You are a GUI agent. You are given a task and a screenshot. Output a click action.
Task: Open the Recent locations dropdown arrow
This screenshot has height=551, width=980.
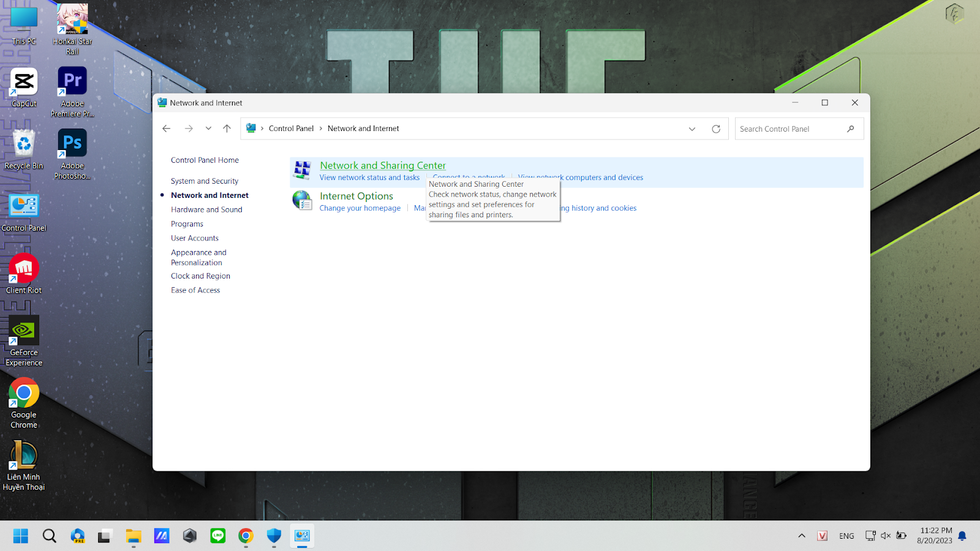(x=208, y=129)
